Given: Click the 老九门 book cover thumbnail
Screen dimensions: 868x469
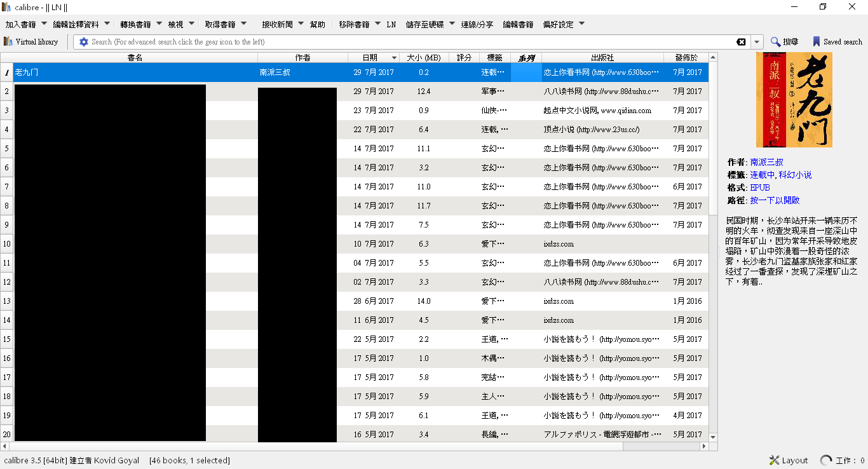Looking at the screenshot, I should tap(794, 100).
